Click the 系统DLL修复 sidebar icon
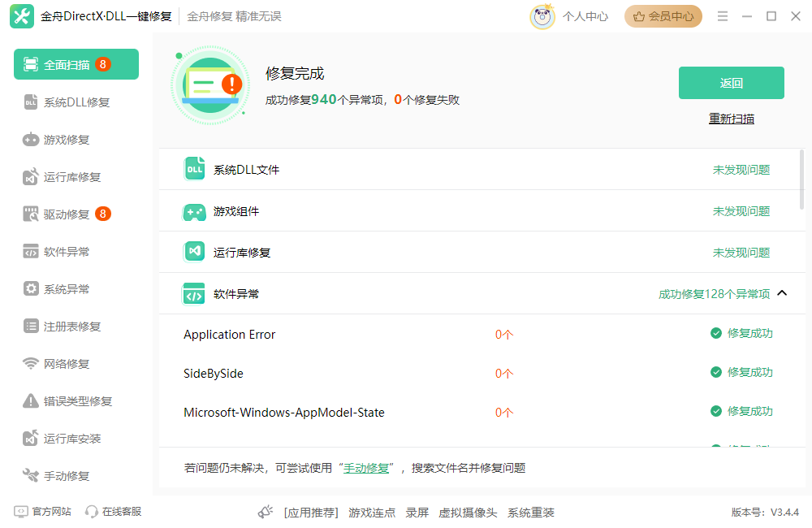The image size is (812, 528). pyautogui.click(x=31, y=102)
